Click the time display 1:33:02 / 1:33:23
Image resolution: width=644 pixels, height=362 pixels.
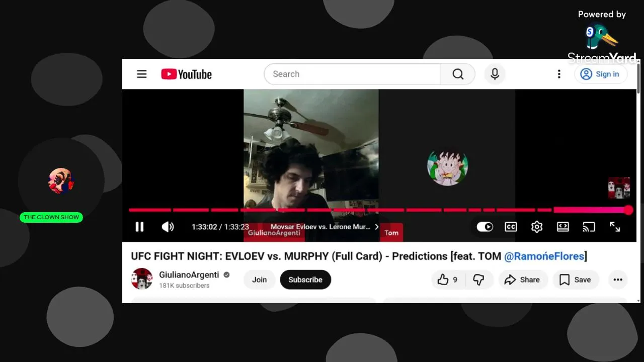[x=220, y=227]
